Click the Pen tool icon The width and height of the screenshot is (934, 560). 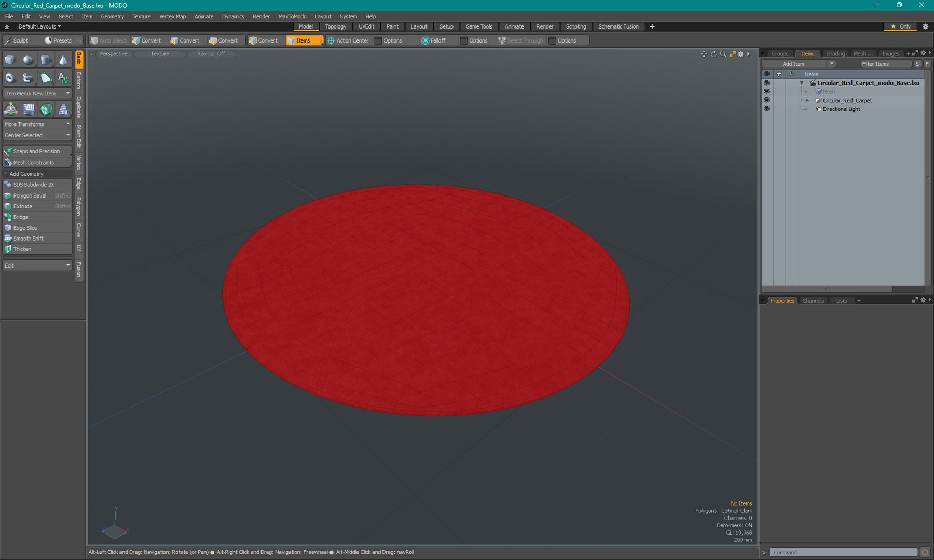click(x=46, y=78)
